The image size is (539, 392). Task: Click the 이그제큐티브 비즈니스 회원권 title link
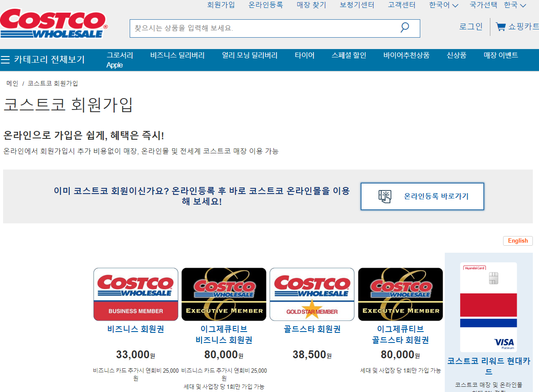tap(224, 335)
